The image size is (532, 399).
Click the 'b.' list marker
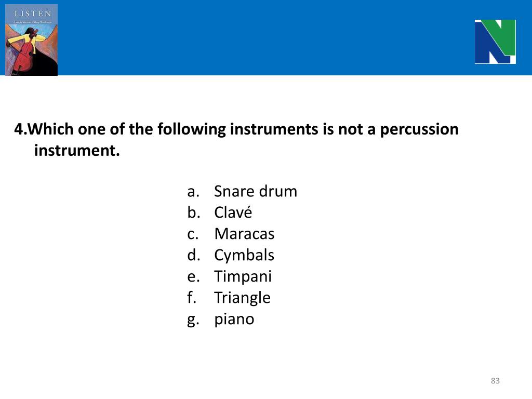click(193, 212)
